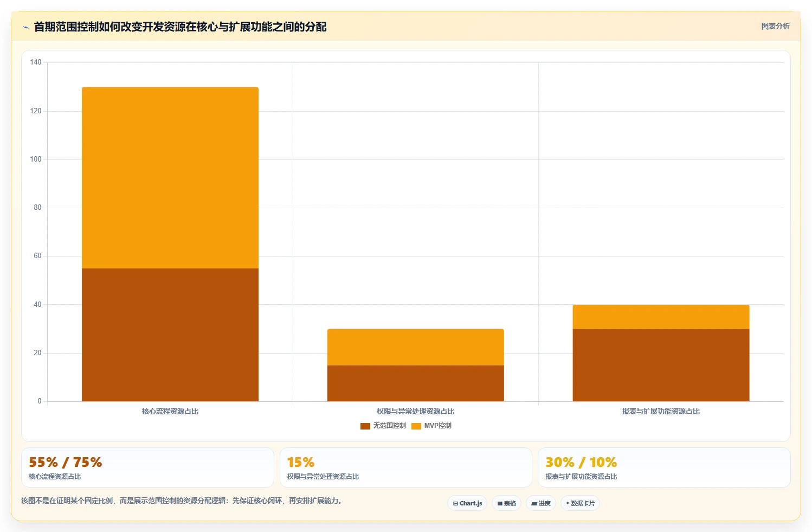Select the 15% data card
812x532 pixels.
pyautogui.click(x=406, y=467)
